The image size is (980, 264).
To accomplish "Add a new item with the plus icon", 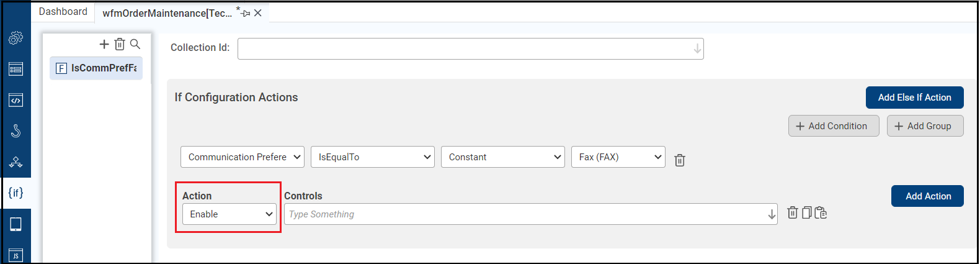I will (x=104, y=44).
